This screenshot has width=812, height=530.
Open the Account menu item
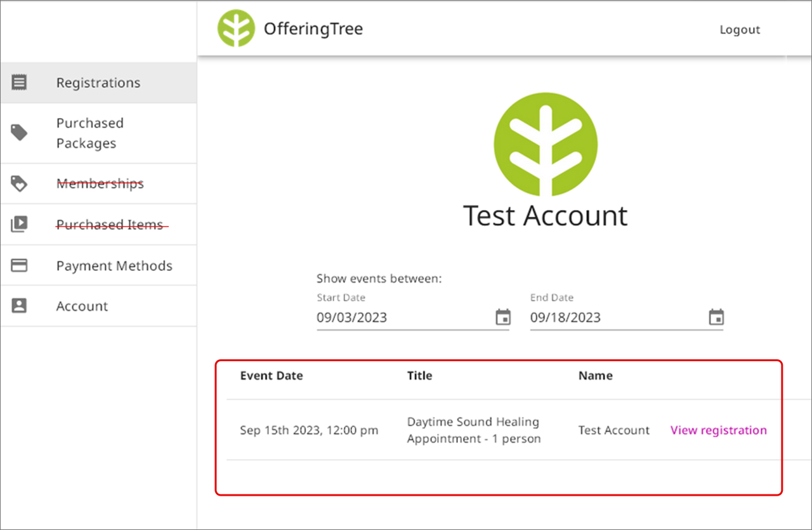click(98, 306)
